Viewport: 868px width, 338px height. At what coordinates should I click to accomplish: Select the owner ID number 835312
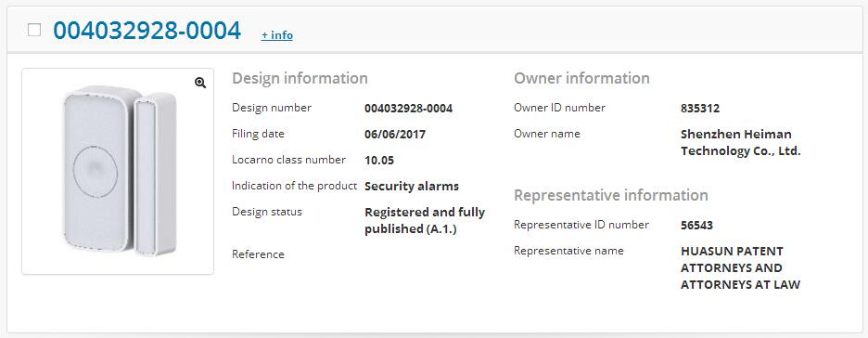pos(700,109)
